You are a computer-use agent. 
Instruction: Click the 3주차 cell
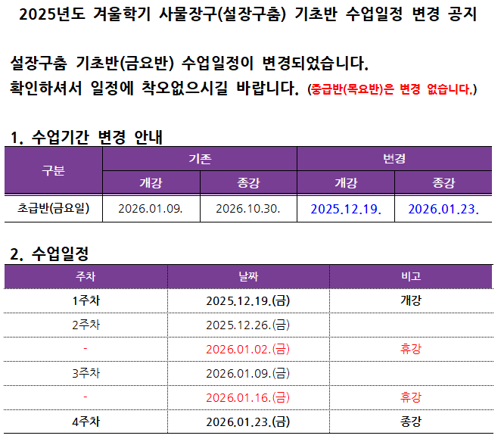(86, 373)
